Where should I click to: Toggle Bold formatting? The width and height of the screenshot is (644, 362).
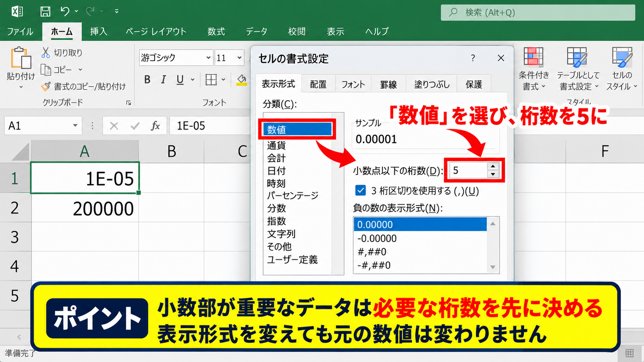(147, 80)
